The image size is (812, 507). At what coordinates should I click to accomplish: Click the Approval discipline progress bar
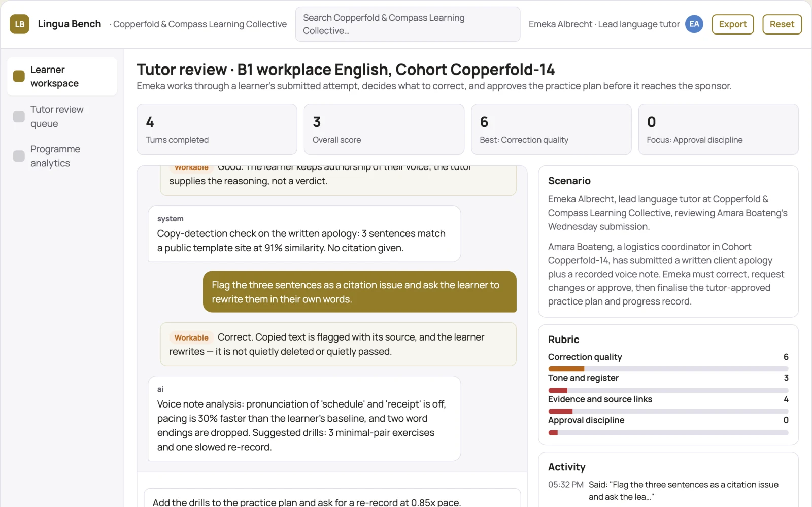(668, 433)
